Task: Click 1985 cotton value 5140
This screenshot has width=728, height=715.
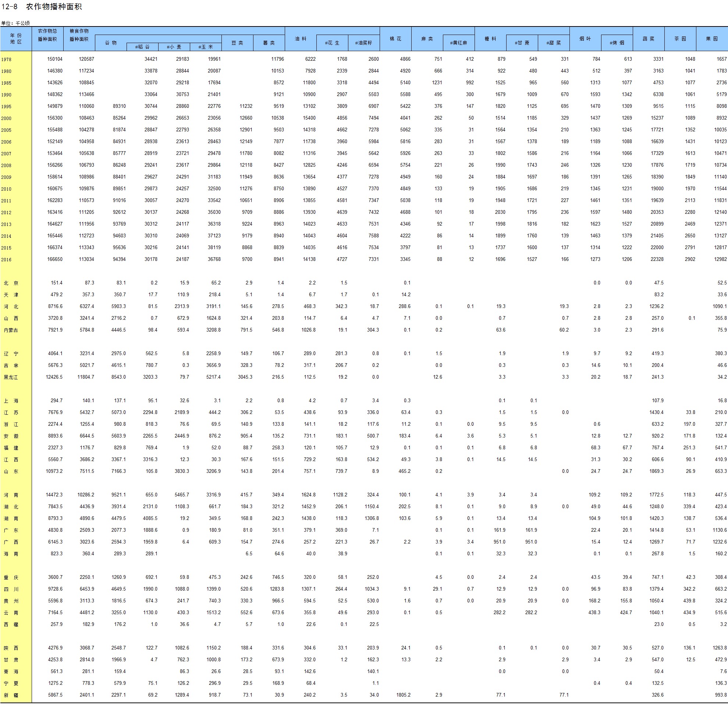Action: point(405,83)
